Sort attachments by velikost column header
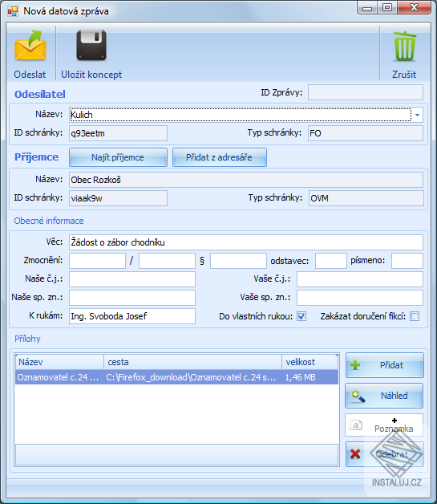This screenshot has height=504, width=437. 310,362
